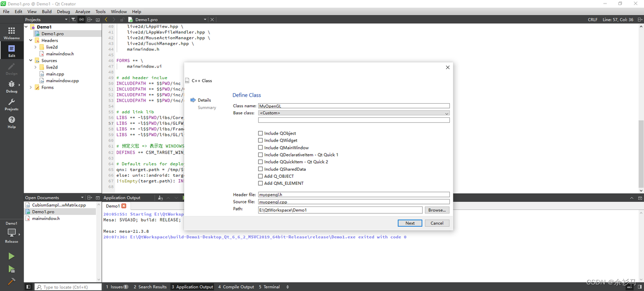Close the Demo1 output tab
The width and height of the screenshot is (644, 291).
click(124, 206)
